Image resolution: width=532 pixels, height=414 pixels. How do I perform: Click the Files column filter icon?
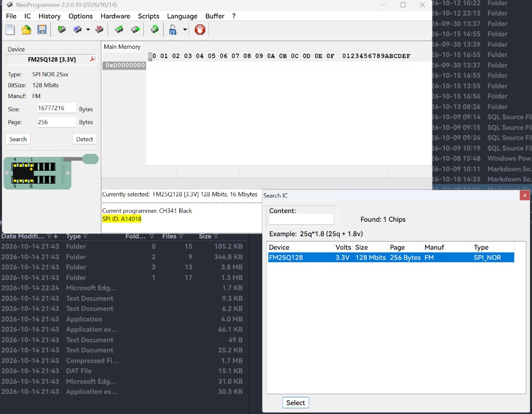181,236
